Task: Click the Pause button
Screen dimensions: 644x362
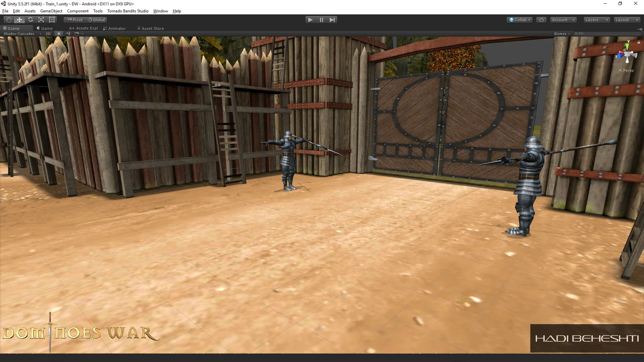Action: coord(321,20)
